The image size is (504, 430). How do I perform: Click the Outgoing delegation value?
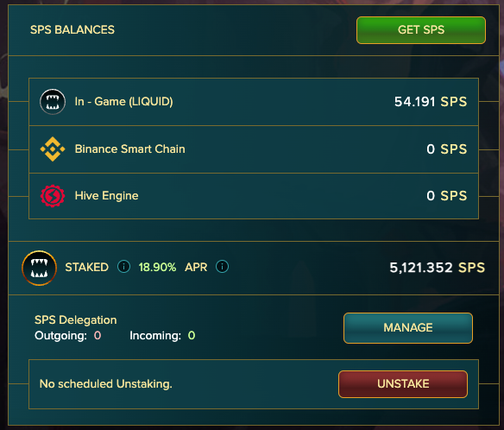[x=98, y=335]
